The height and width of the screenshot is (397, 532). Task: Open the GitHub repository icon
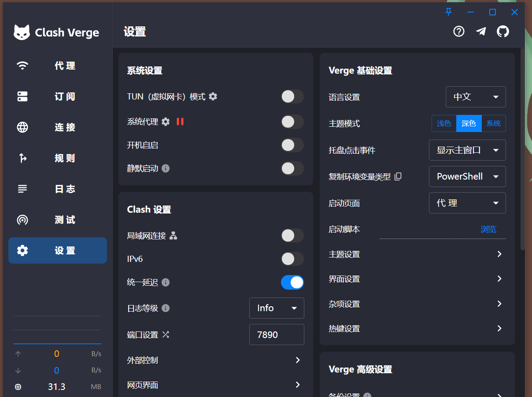click(x=503, y=31)
